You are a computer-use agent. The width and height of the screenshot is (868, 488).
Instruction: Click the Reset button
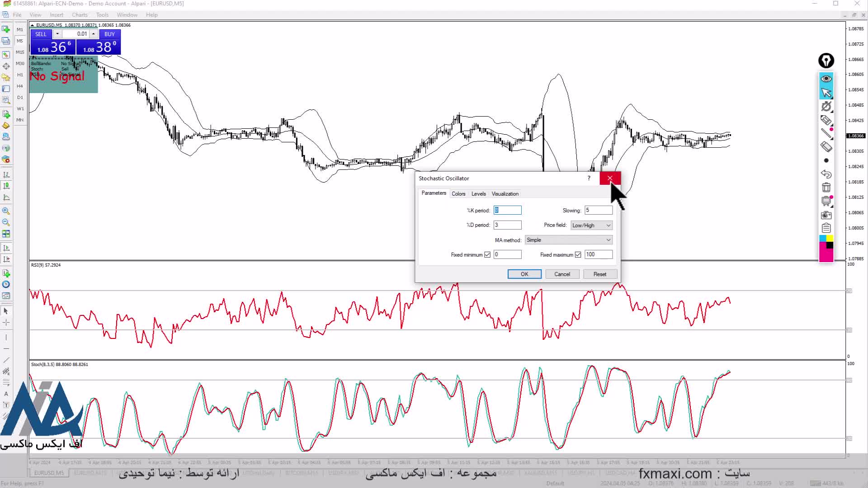coord(599,274)
